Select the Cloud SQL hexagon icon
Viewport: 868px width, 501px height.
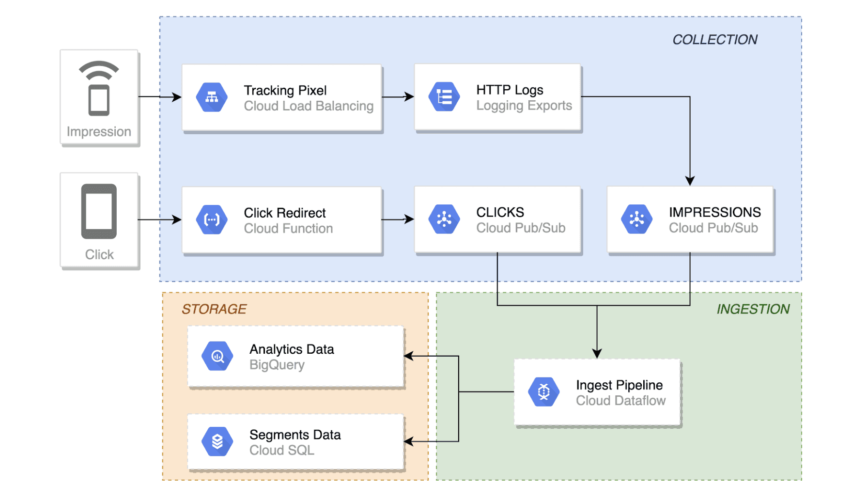tap(217, 441)
